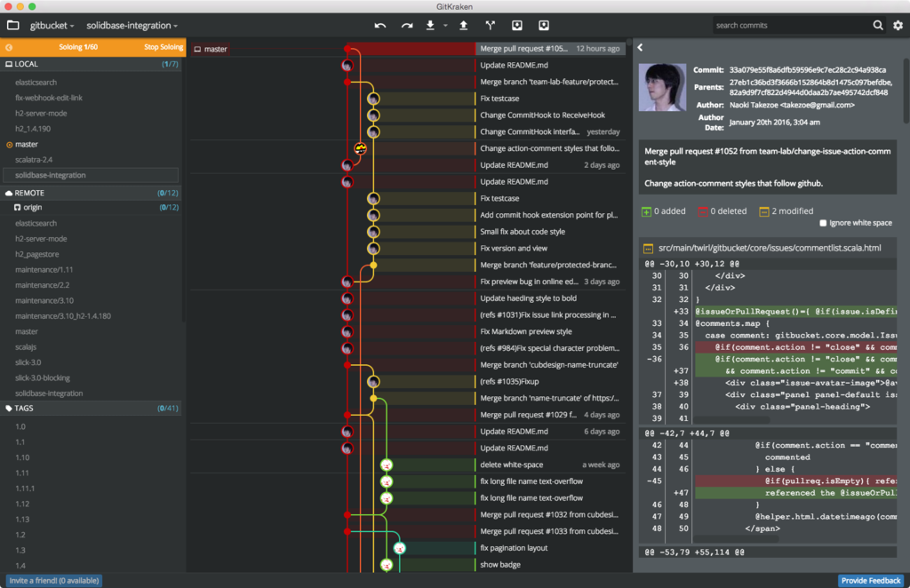Click the search magnifier icon
The image size is (910, 588).
click(878, 25)
